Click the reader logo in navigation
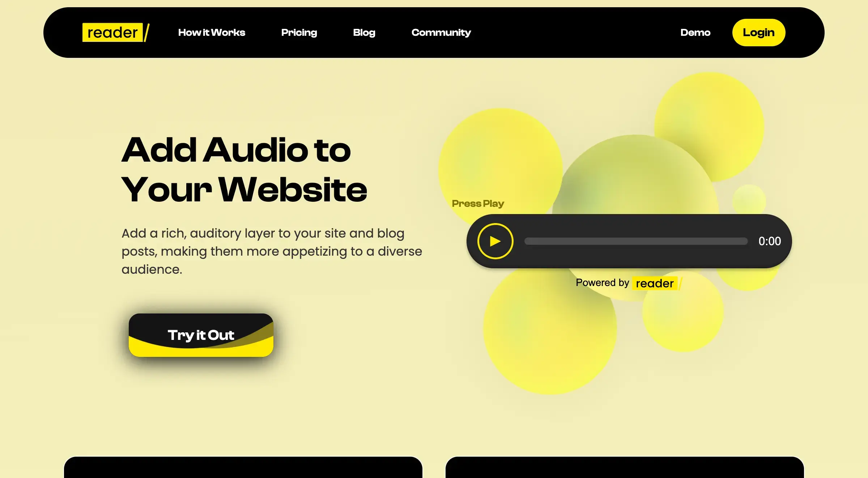The height and width of the screenshot is (478, 868). [x=115, y=33]
